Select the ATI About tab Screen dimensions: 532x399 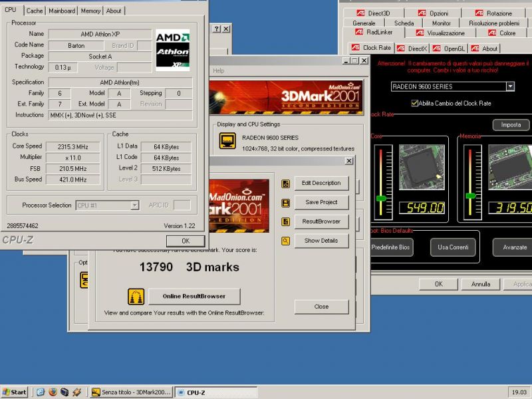tap(485, 49)
